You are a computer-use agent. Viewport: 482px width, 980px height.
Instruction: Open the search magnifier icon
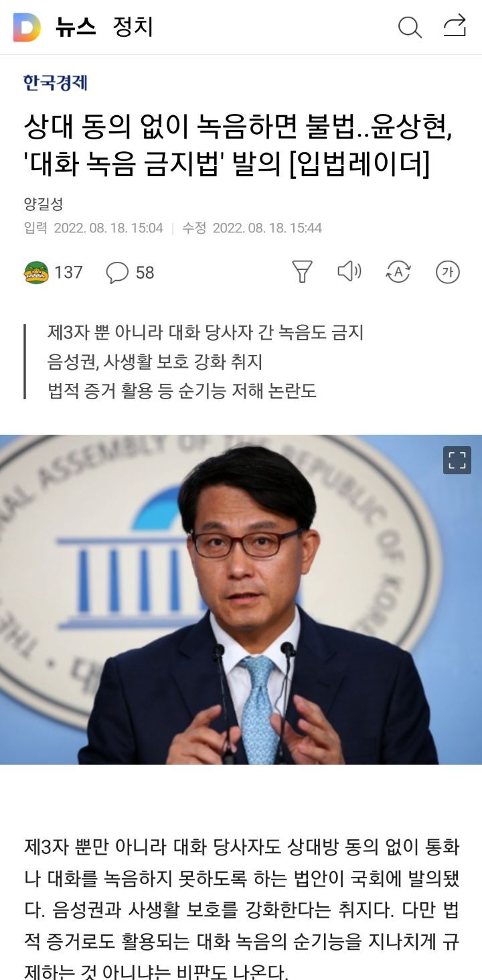coord(410,27)
